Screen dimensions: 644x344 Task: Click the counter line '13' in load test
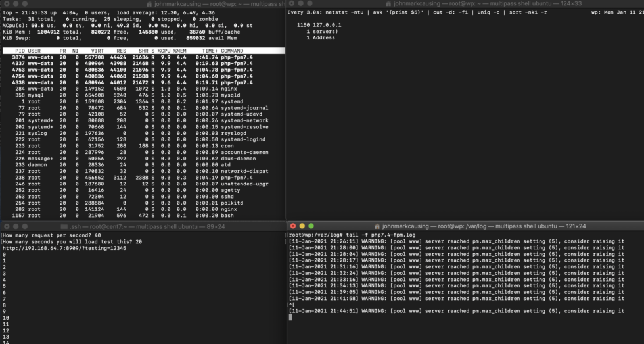click(x=6, y=337)
